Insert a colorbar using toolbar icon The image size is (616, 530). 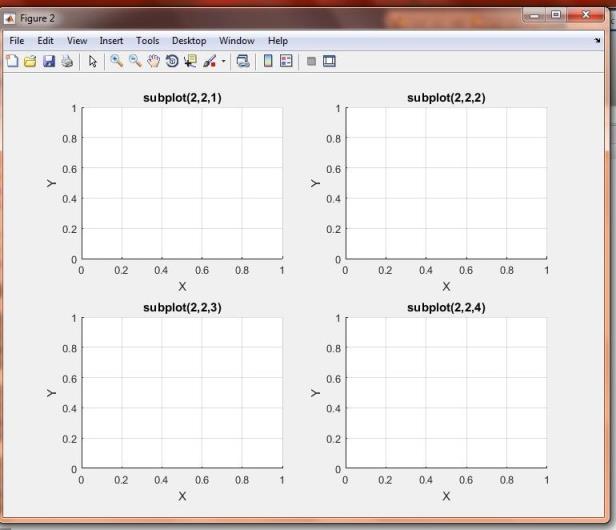[x=268, y=61]
